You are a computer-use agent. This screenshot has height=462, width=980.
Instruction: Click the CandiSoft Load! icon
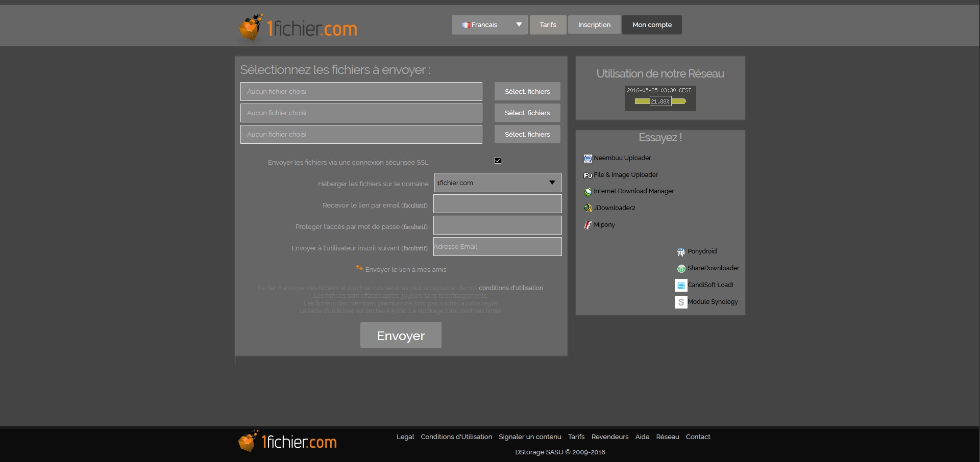[x=681, y=286]
